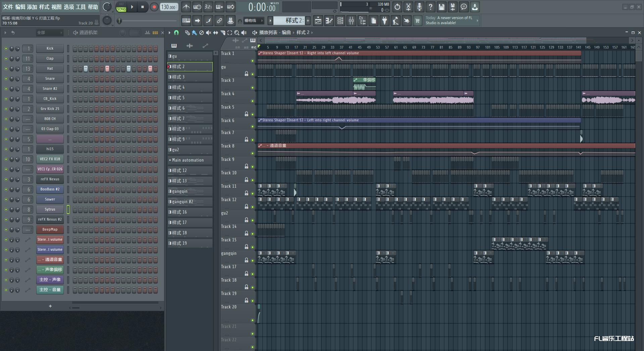This screenshot has width=644, height=351.
Task: Select the Snare #2 channel button
Action: pyautogui.click(x=50, y=89)
